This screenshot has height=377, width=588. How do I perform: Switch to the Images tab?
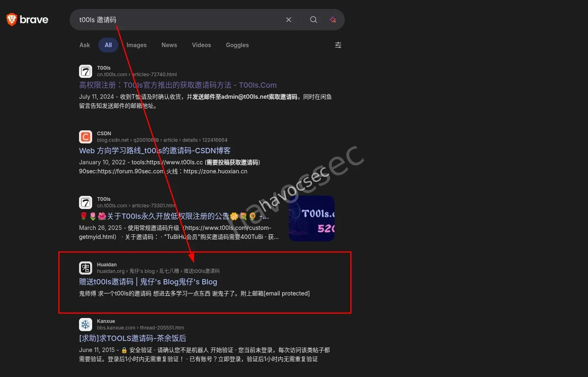pos(136,45)
